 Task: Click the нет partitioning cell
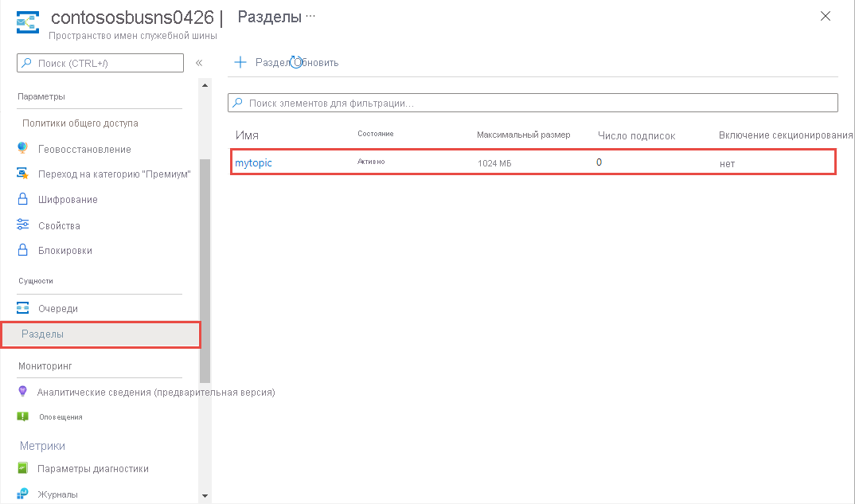[x=727, y=164]
